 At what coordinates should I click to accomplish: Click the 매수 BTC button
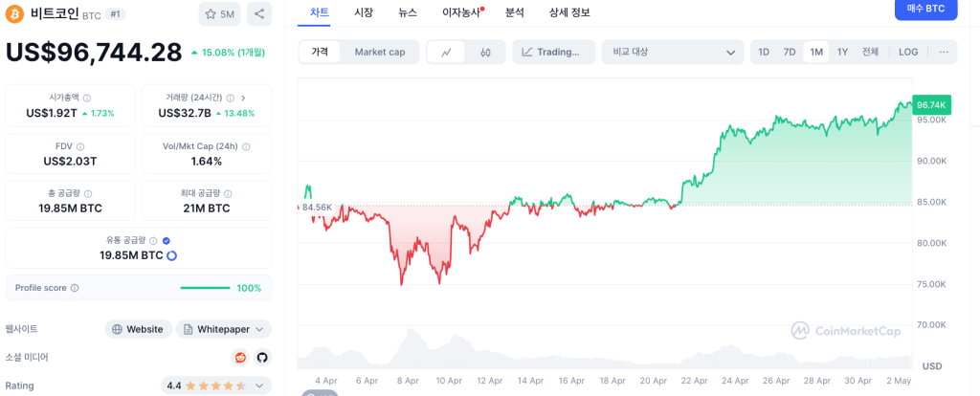[x=925, y=9]
